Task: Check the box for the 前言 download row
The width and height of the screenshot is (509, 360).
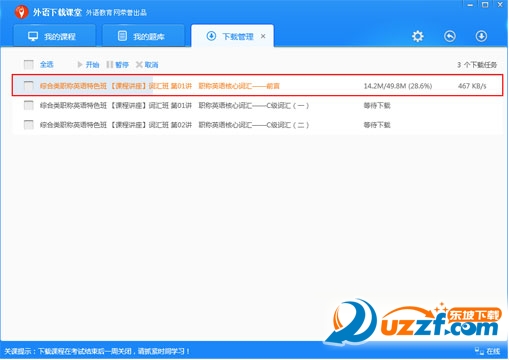Action: click(x=29, y=86)
